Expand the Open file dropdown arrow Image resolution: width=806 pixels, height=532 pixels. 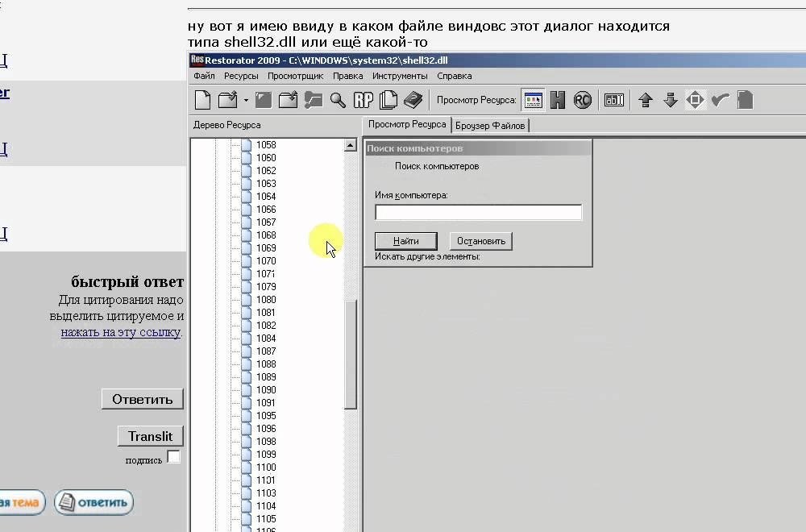pyautogui.click(x=246, y=100)
